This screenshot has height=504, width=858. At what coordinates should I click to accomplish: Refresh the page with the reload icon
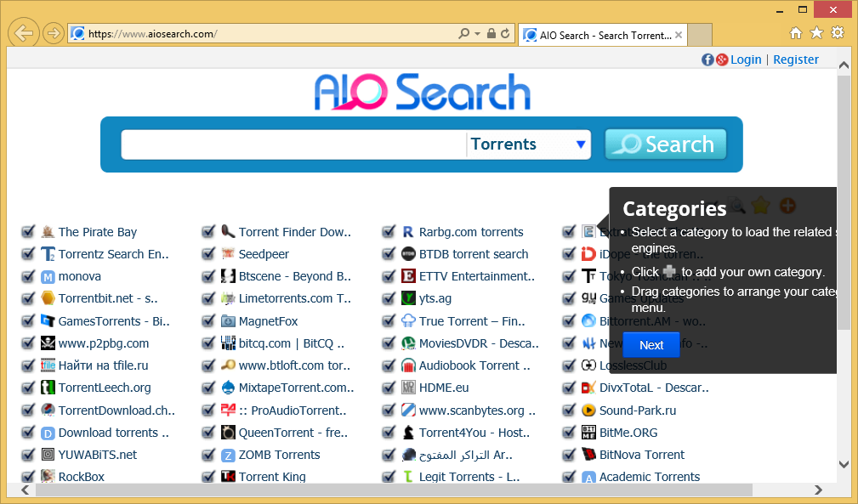(x=505, y=34)
